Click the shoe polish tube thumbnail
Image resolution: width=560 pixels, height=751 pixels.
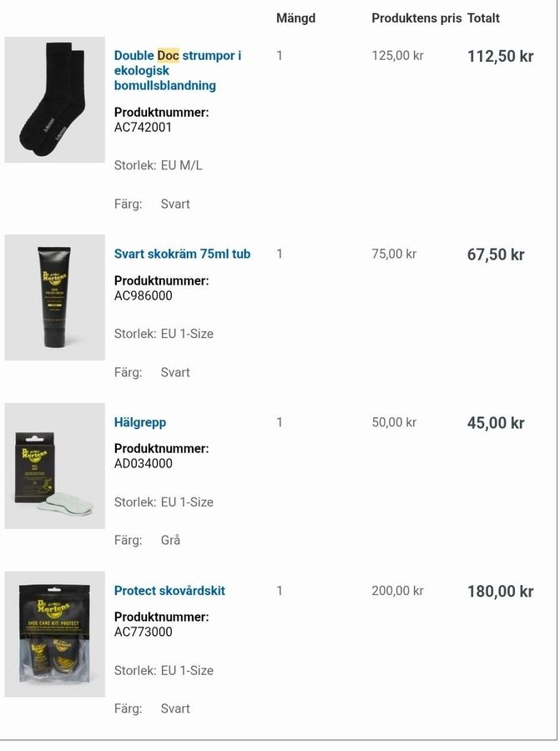pyautogui.click(x=54, y=297)
